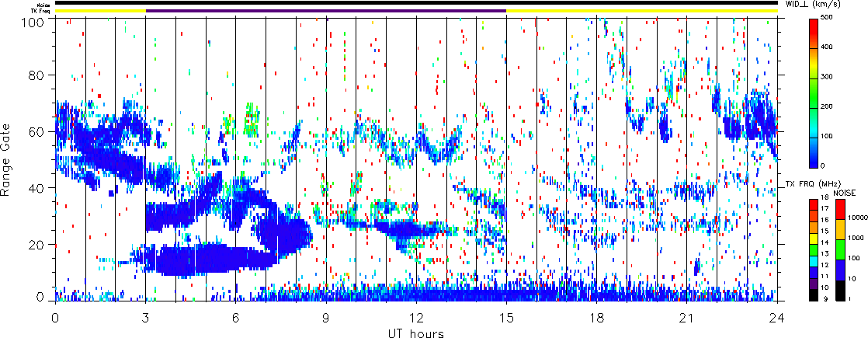This screenshot has width=868, height=338.
Task: Click the first yellow TX Freq strip segment
Action: (x=100, y=10)
